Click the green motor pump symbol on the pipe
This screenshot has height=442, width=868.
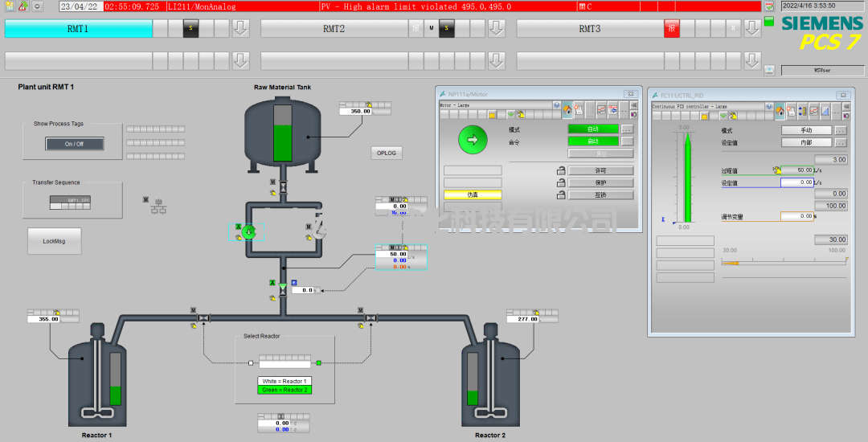point(248,232)
